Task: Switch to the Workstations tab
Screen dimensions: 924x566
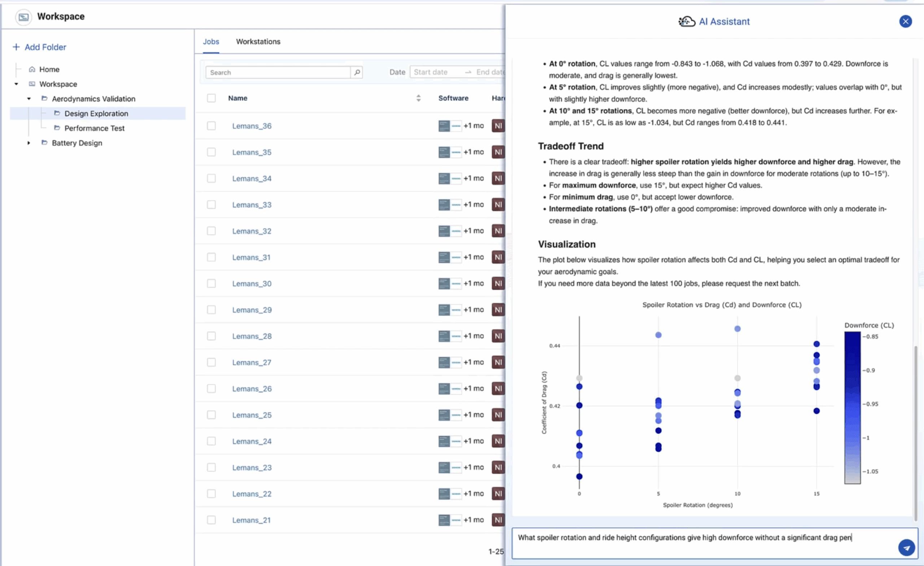Action: tap(258, 41)
